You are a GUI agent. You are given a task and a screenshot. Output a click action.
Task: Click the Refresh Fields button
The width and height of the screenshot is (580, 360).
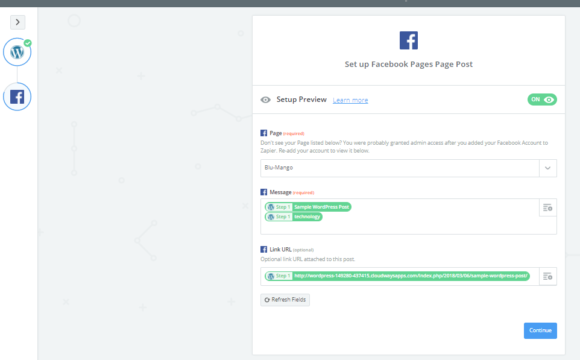pos(285,300)
